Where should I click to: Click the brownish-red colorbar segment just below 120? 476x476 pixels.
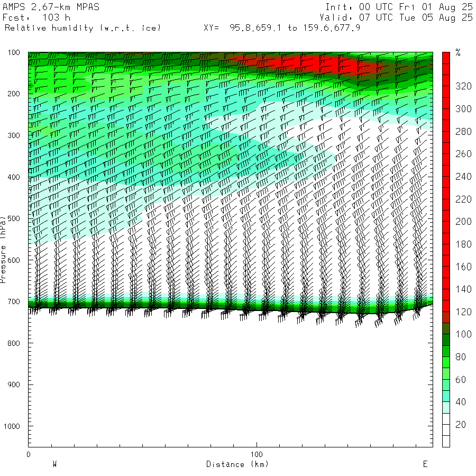tap(446, 317)
